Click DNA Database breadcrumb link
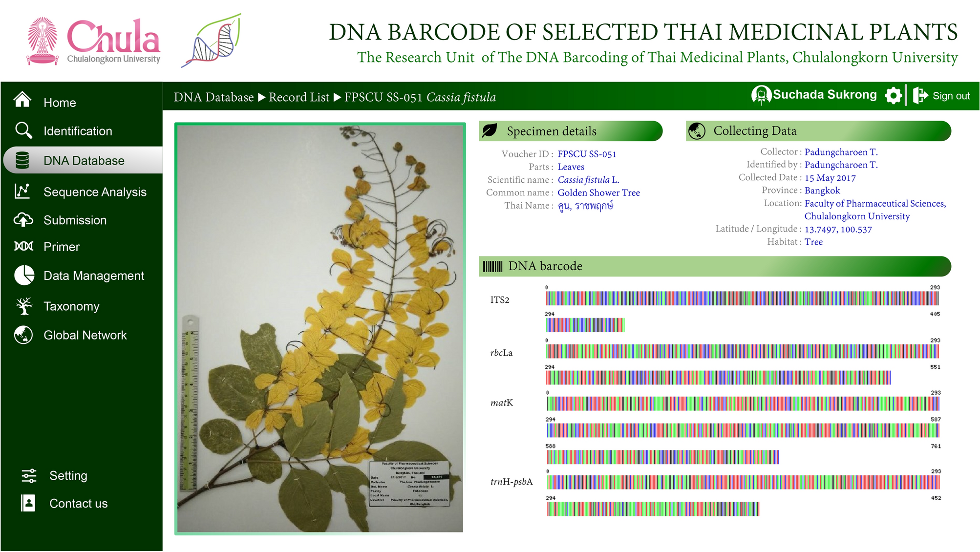 point(213,97)
